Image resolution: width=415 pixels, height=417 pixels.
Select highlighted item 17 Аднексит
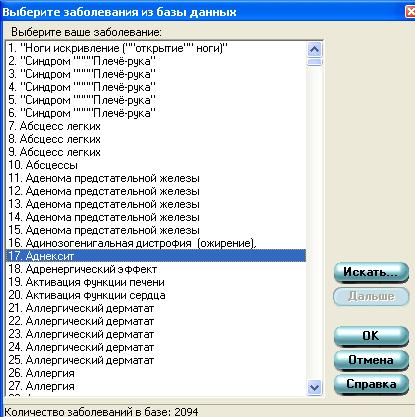click(156, 256)
